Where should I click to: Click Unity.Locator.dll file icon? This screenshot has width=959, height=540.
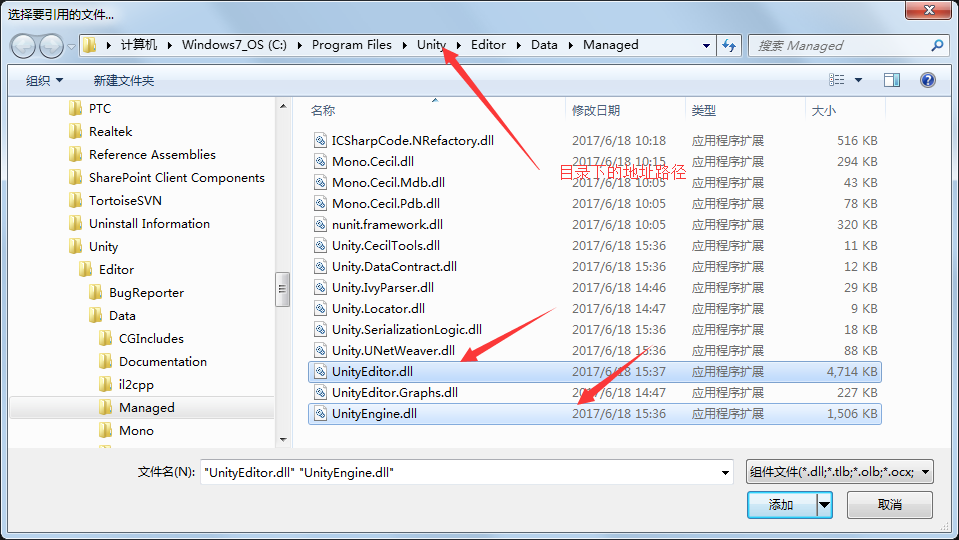click(320, 308)
